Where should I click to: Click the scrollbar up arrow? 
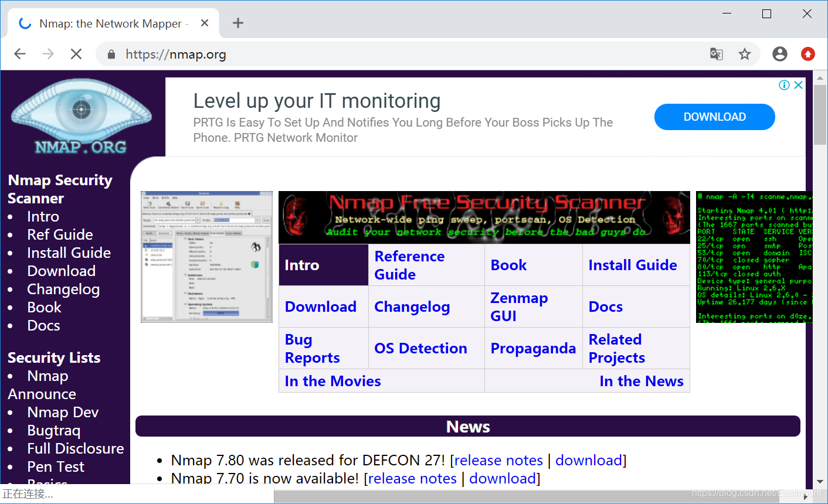click(820, 79)
